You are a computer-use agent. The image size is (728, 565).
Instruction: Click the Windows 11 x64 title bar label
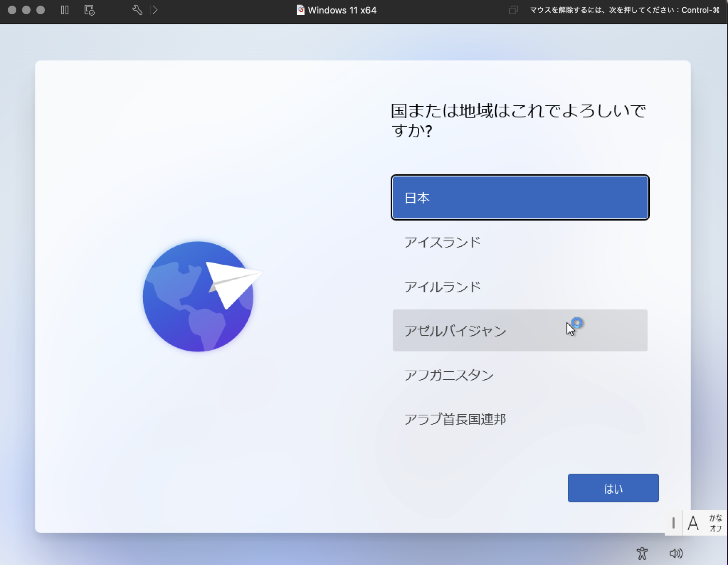coord(336,10)
